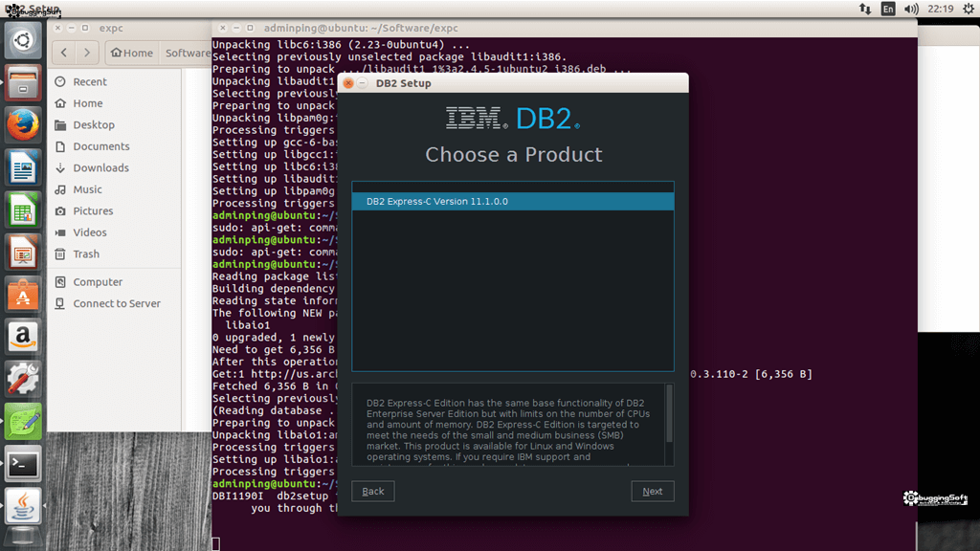Open LibreOffice Calc from the dock
This screenshot has height=551, width=980.
[x=23, y=209]
